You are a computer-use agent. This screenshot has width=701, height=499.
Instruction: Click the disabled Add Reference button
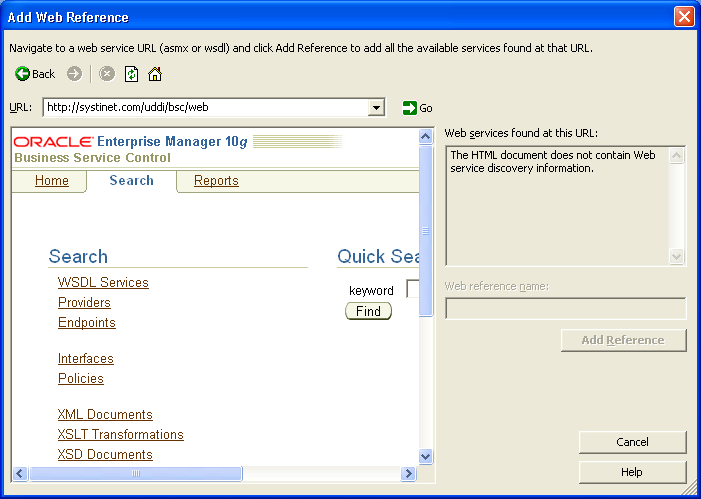[623, 340]
